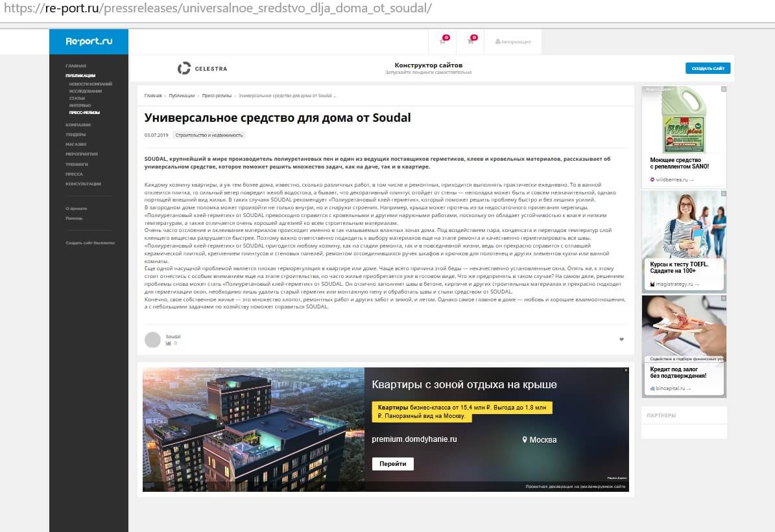Screen dimensions: 775x532
Task: Click the Пресс-релизы breadcrumb link
Action: coord(217,96)
